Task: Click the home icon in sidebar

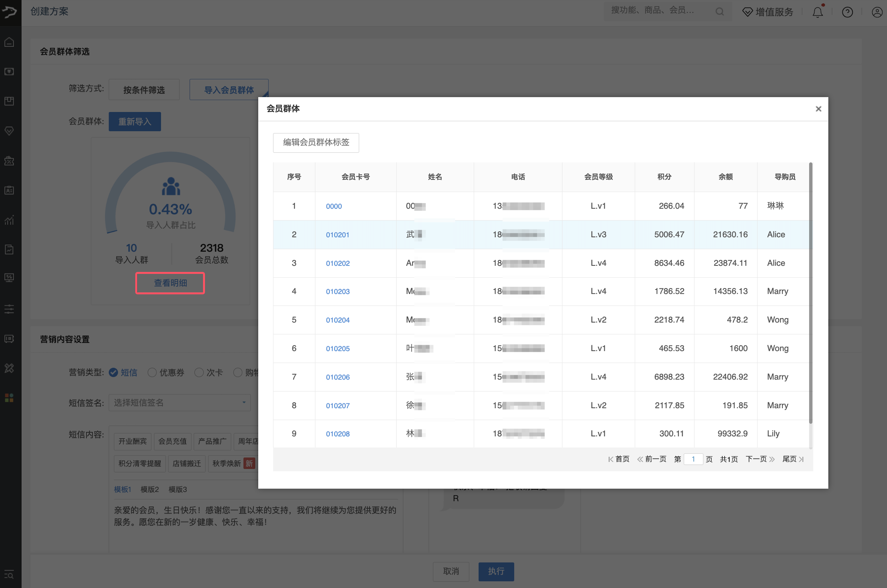Action: tap(9, 42)
